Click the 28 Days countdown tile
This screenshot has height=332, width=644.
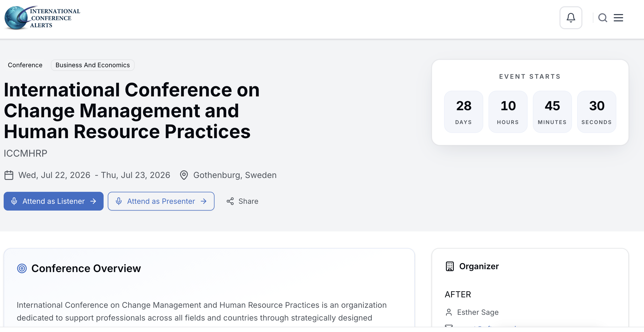click(x=464, y=112)
